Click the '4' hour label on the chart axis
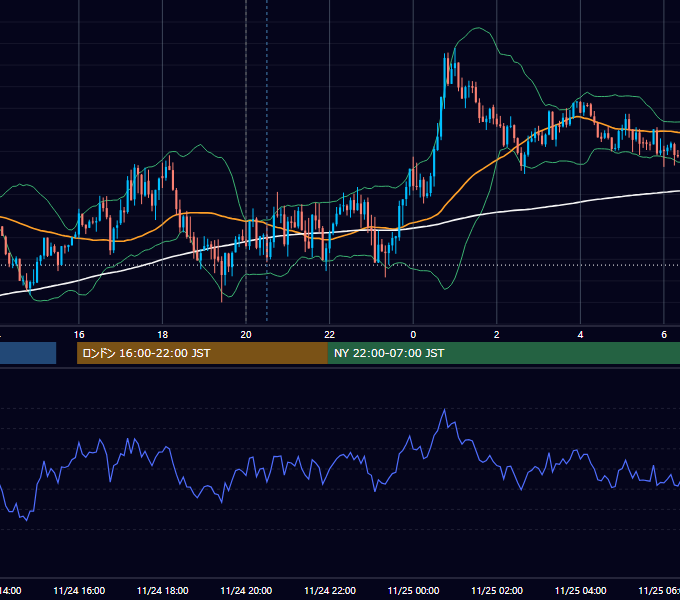Viewport: 680px width, 600px height. coord(580,335)
